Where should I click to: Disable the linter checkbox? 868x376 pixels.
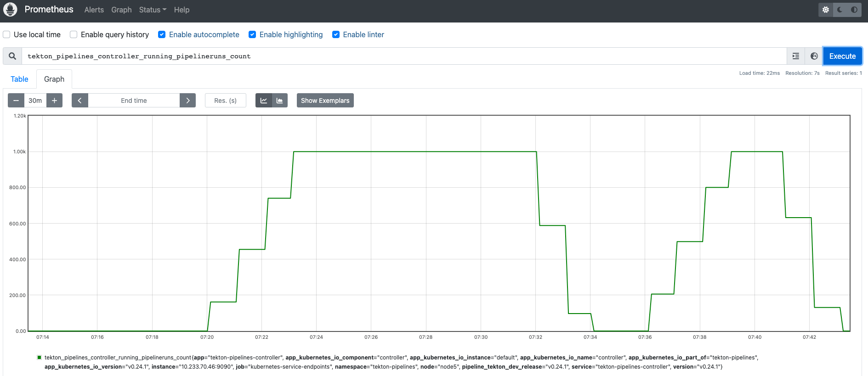[x=336, y=34]
